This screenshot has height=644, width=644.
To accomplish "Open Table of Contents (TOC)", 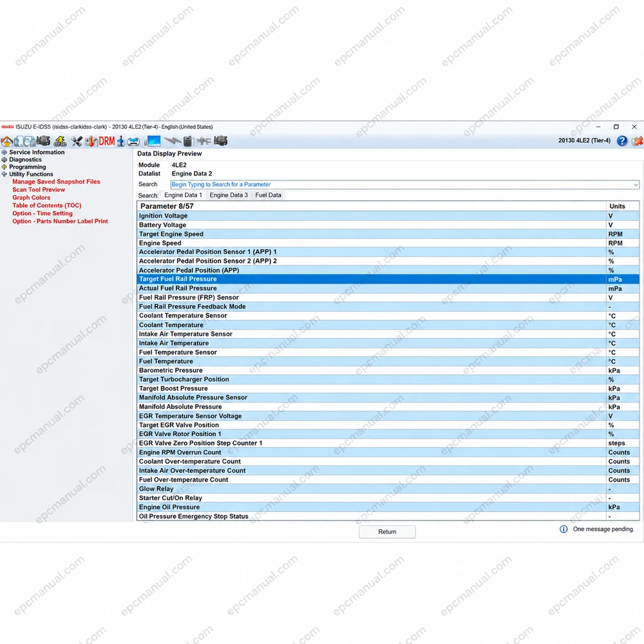I will 47,205.
